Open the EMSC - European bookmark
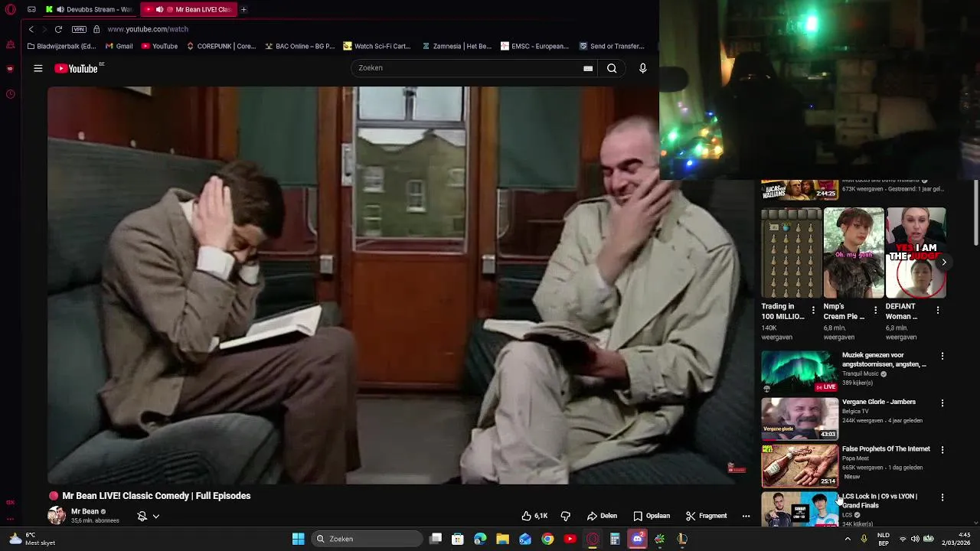The image size is (980, 551). point(534,46)
